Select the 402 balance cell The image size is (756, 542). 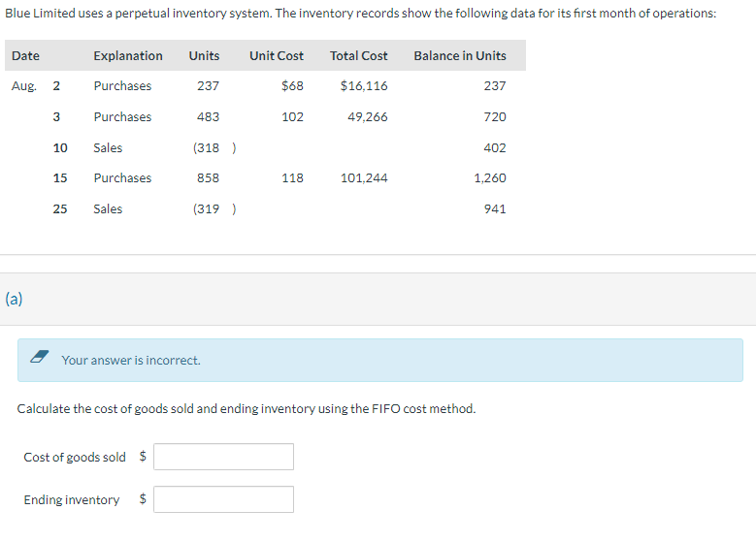[x=495, y=147]
